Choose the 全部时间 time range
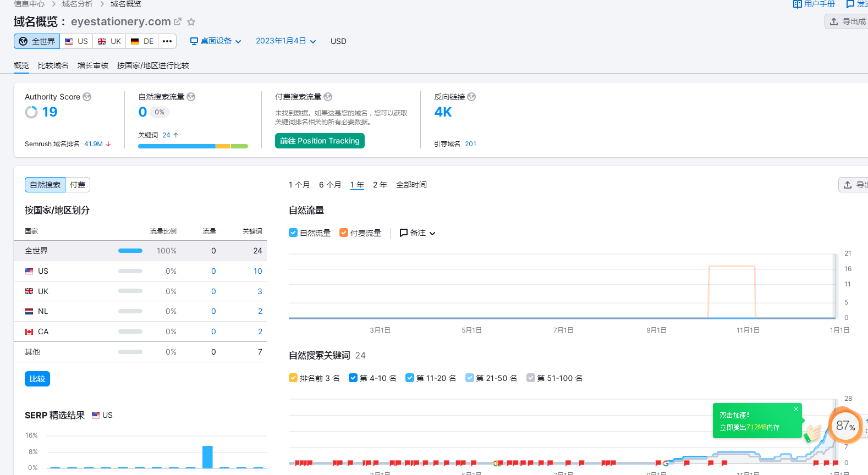 411,185
